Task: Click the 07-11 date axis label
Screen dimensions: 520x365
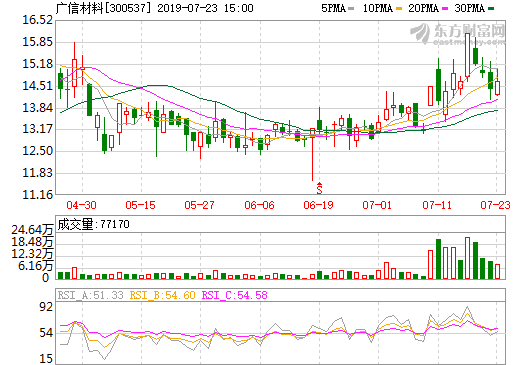Action: (x=437, y=205)
